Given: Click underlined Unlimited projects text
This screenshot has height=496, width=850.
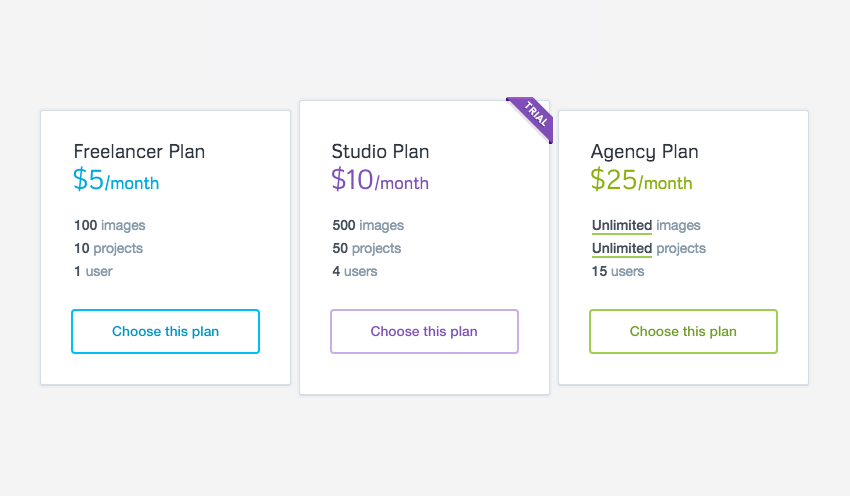Looking at the screenshot, I should [622, 249].
